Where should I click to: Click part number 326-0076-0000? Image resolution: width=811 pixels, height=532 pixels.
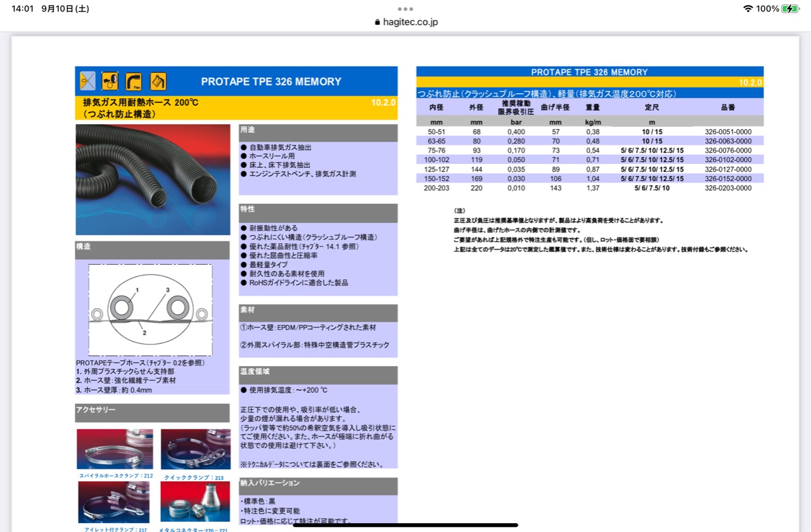pos(728,151)
